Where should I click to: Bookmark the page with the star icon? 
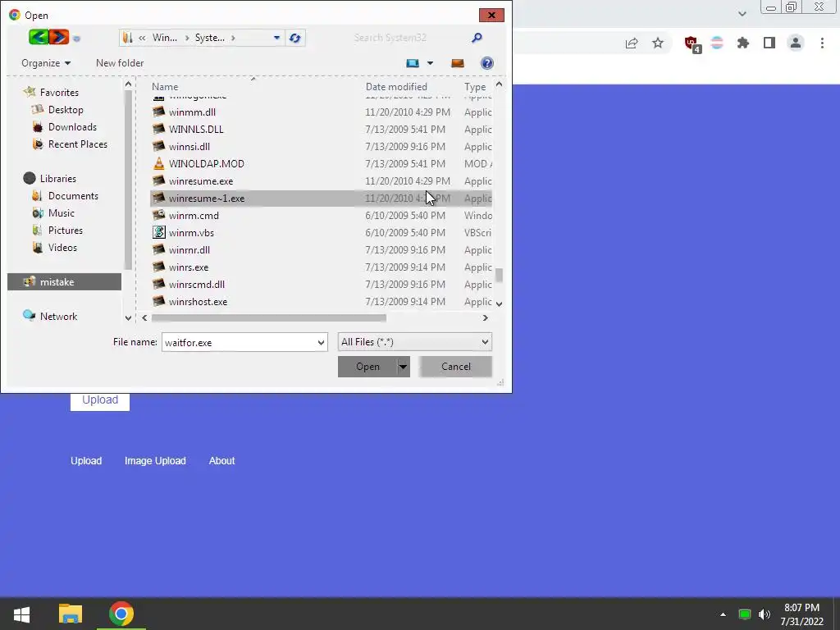click(658, 43)
